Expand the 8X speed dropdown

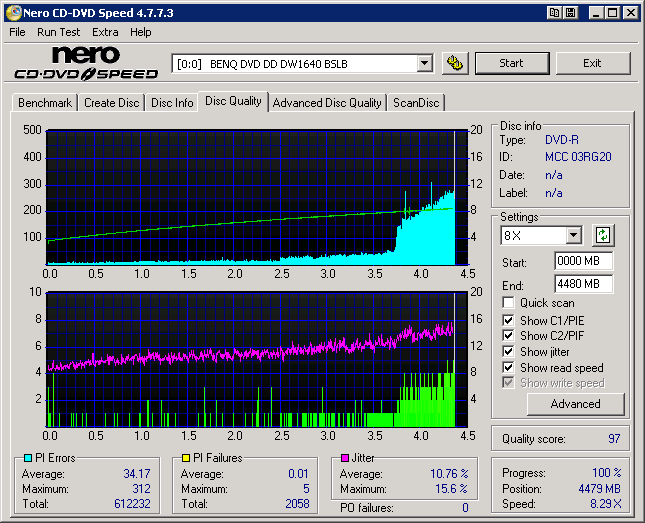[573, 236]
